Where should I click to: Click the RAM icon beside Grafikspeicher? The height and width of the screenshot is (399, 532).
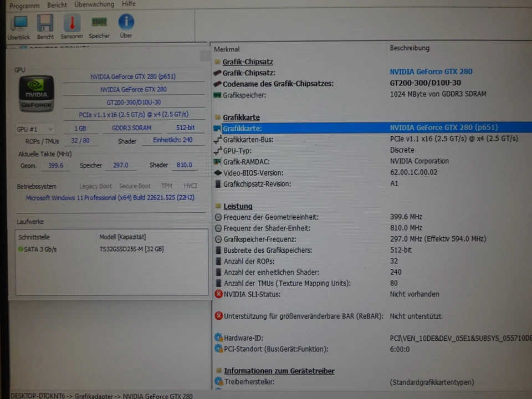click(218, 95)
